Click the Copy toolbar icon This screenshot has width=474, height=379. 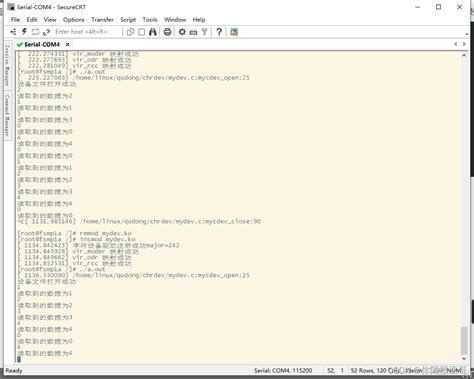(x=130, y=32)
